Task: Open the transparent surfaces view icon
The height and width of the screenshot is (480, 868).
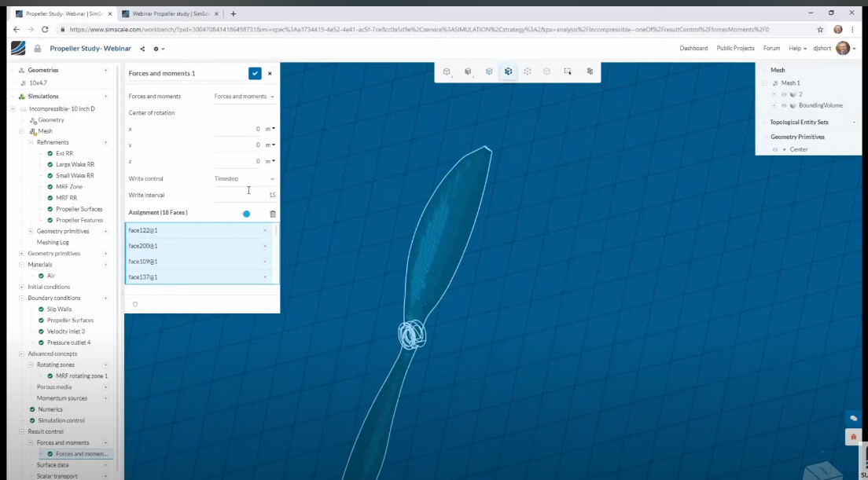Action: click(x=489, y=71)
